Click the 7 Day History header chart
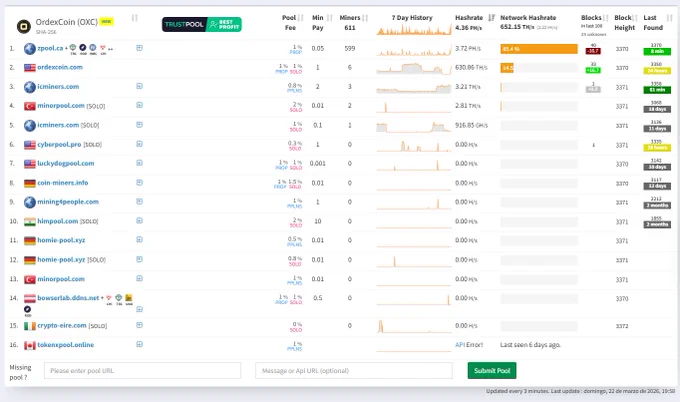The width and height of the screenshot is (680, 402). point(414,29)
